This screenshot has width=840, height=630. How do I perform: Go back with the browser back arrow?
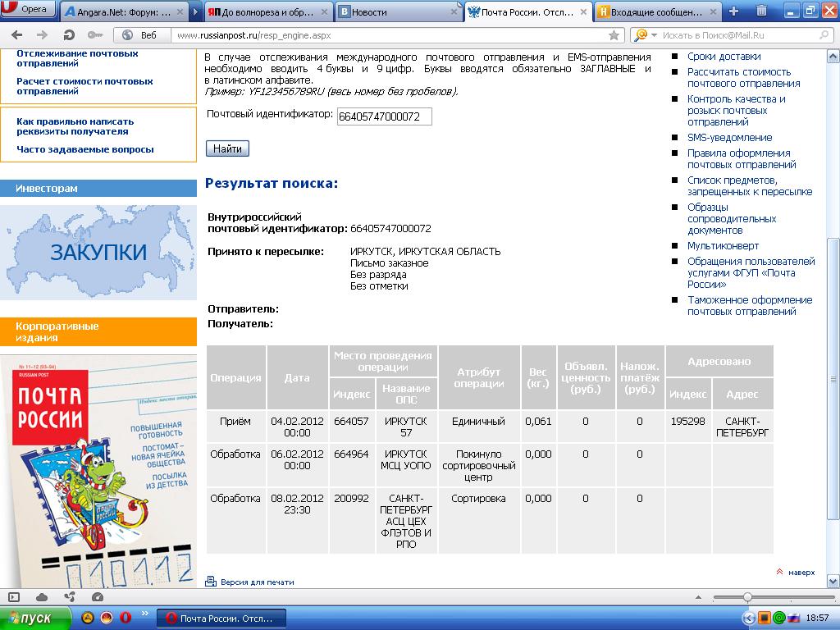click(17, 35)
